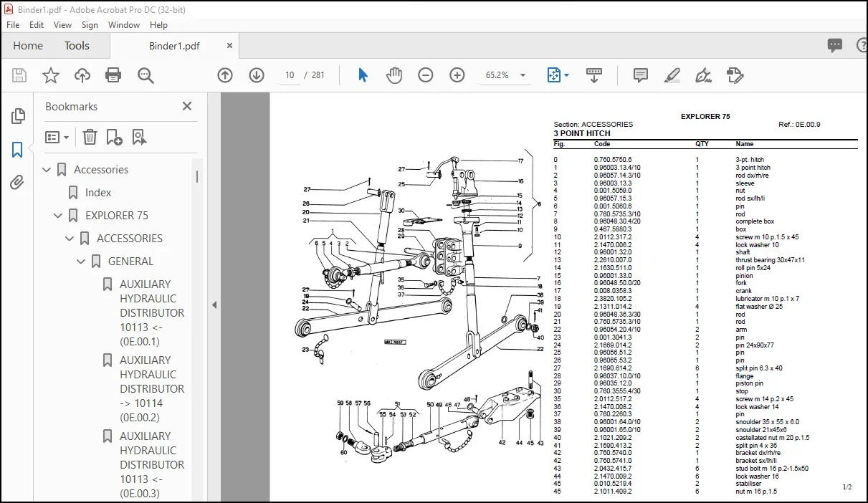Save the file using the floppy icon

(19, 75)
